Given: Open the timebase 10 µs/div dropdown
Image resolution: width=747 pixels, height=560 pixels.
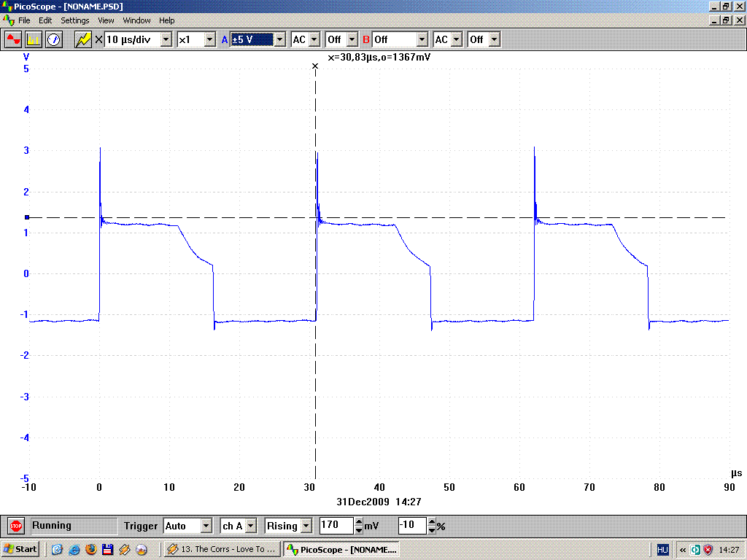Looking at the screenshot, I should point(166,39).
